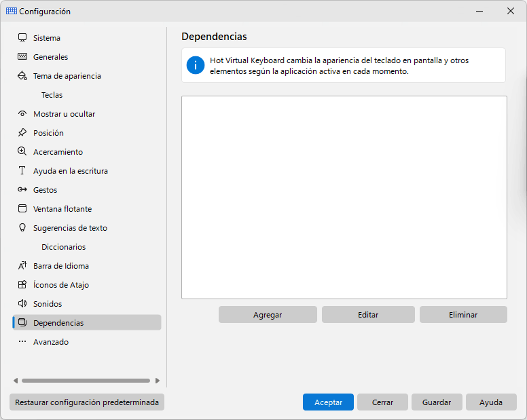
Task: Click the Íconos de Atajo grid icon
Action: pos(22,284)
